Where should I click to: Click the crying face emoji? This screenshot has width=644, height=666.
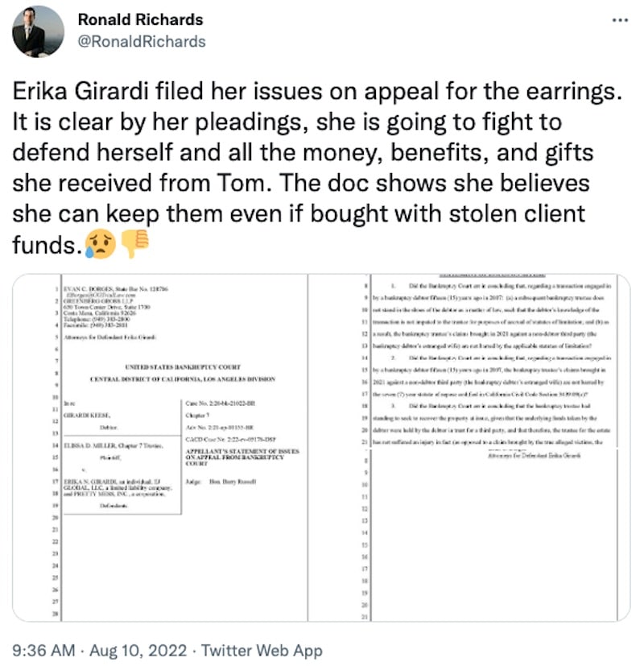100,245
